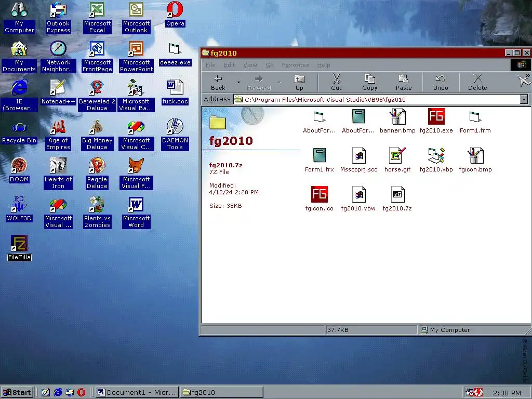Click the Back toolbar button

pyautogui.click(x=218, y=83)
